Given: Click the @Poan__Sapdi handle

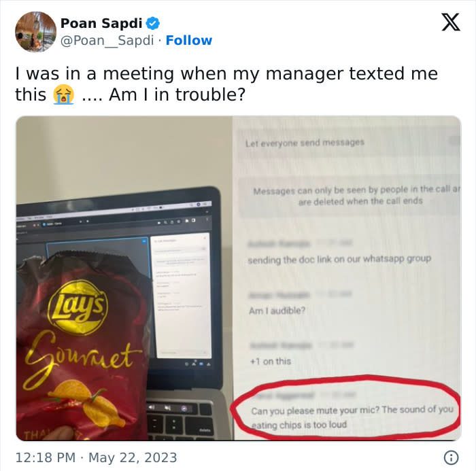Looking at the screenshot, I should click(x=107, y=40).
